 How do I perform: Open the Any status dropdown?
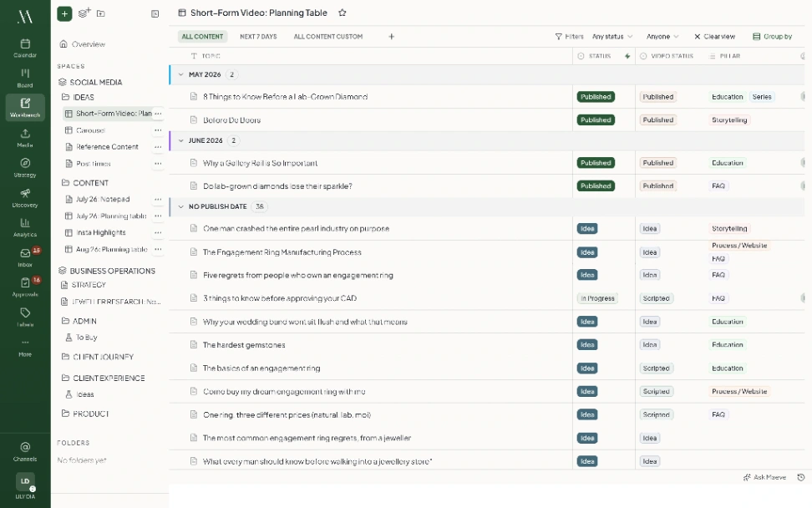tap(612, 37)
